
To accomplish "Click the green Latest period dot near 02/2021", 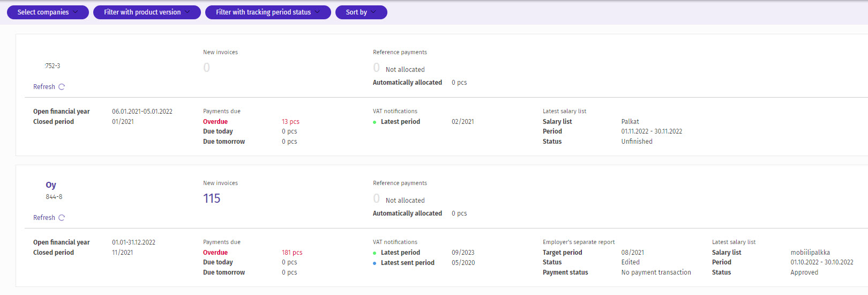I will 375,122.
